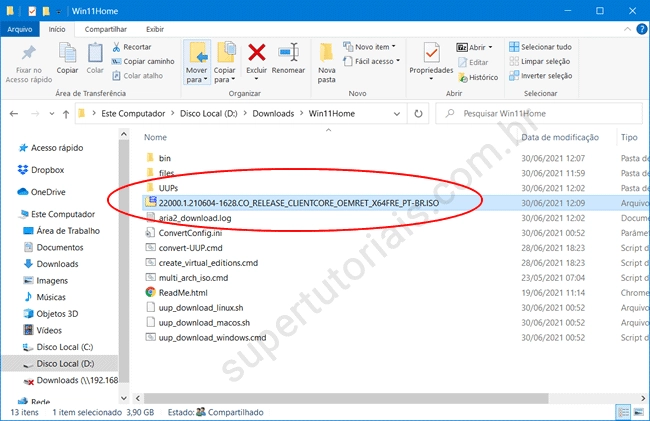Click the Renomear button
The height and width of the screenshot is (421, 650).
pyautogui.click(x=289, y=59)
